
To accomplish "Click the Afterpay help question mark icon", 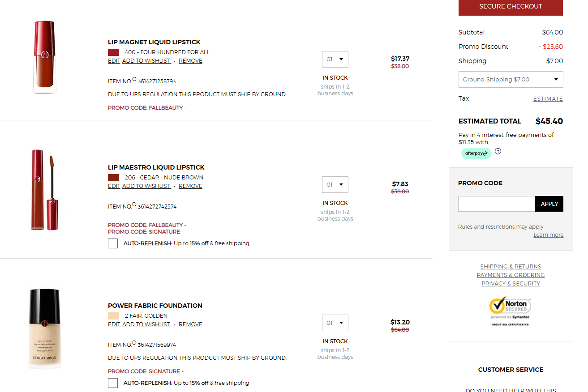I will click(x=498, y=151).
